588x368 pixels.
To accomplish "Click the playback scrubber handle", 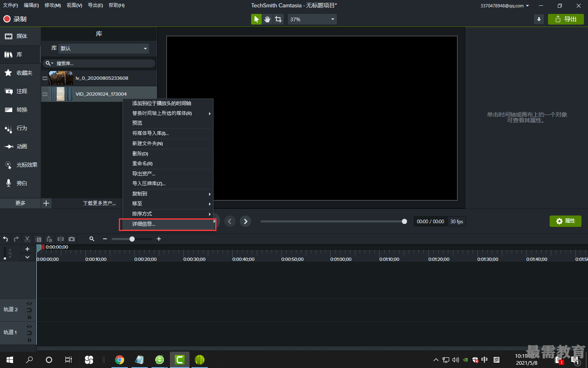I will [x=404, y=221].
